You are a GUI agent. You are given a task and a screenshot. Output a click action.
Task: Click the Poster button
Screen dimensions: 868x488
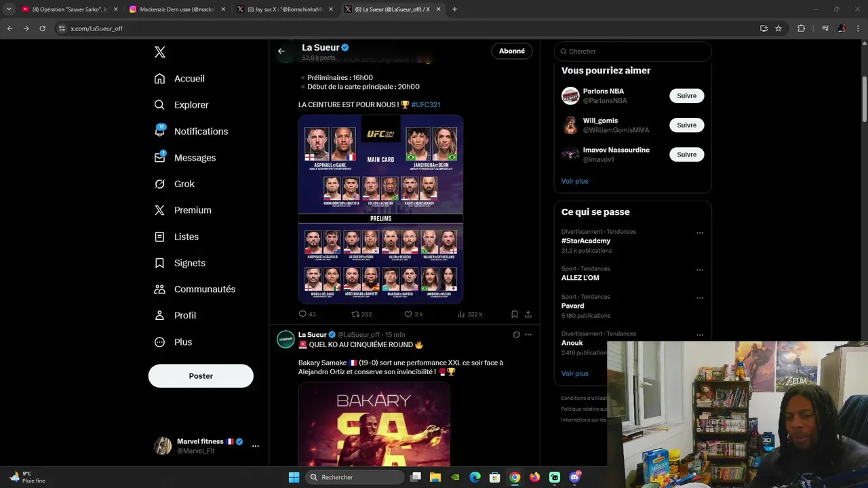(x=201, y=376)
